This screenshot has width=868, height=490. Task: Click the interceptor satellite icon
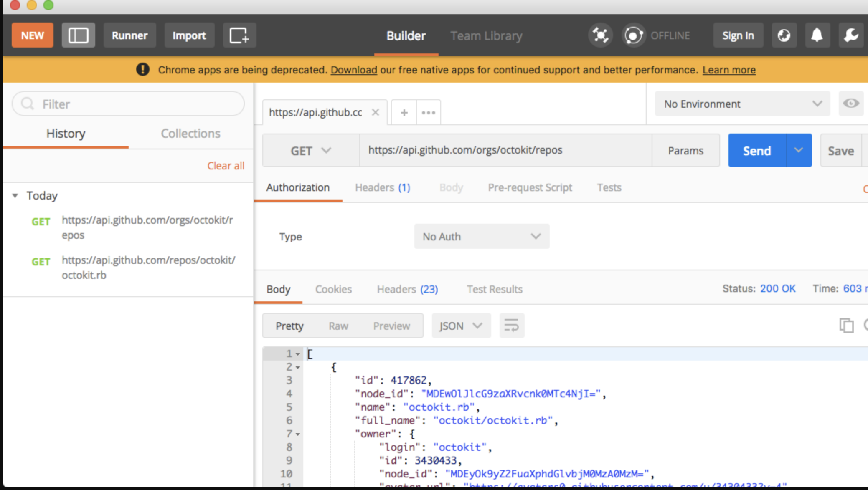600,35
